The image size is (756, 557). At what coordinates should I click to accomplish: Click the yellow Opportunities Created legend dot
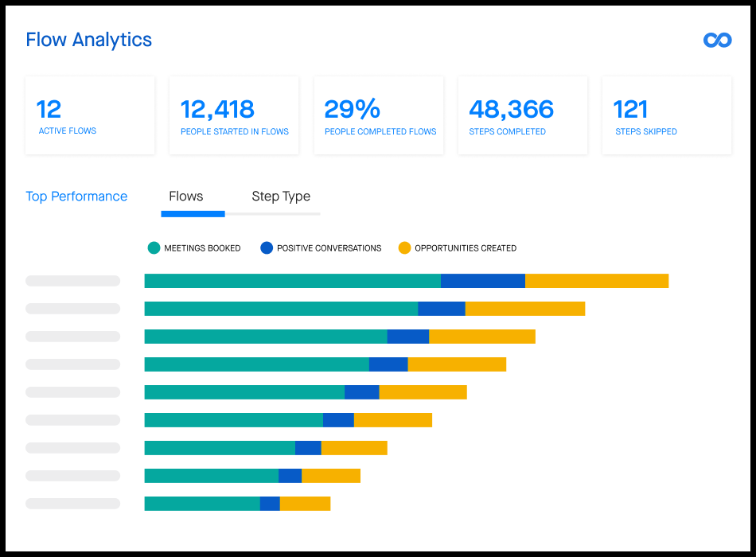pyautogui.click(x=405, y=247)
